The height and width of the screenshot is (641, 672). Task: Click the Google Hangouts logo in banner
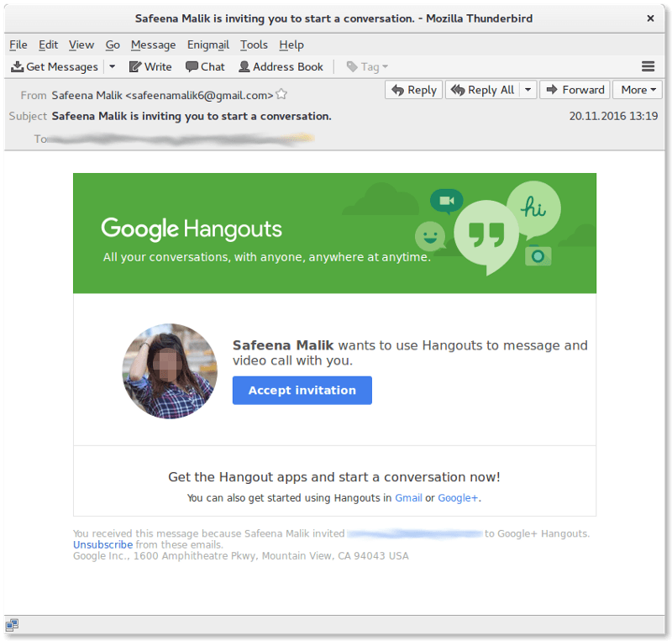point(192,229)
